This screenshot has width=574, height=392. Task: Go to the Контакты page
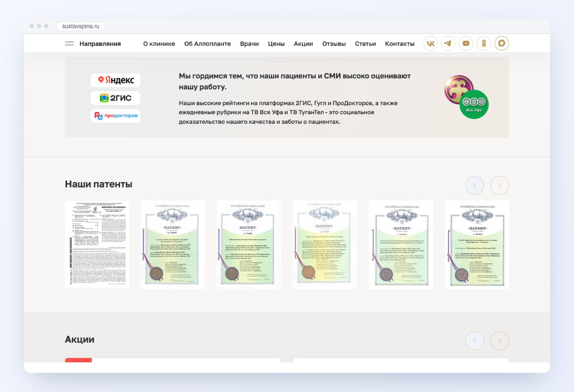(x=400, y=44)
